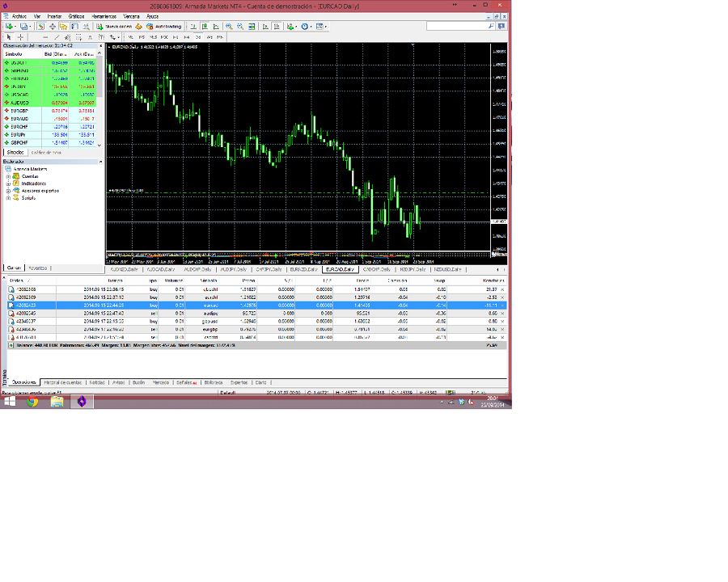The width and height of the screenshot is (728, 582).
Task: Open File Explorer from the taskbar
Action: click(x=57, y=401)
